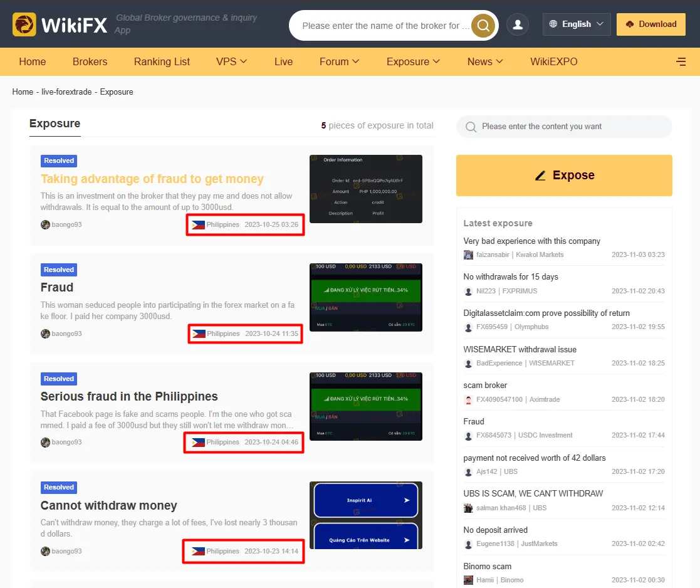Click the baongo93 avatar under Cannot withdraw money
This screenshot has height=588, width=700.
click(x=45, y=551)
